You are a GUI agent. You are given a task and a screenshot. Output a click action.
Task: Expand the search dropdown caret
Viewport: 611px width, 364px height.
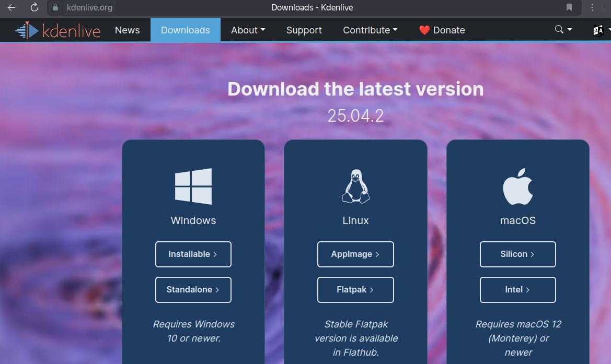(x=570, y=30)
